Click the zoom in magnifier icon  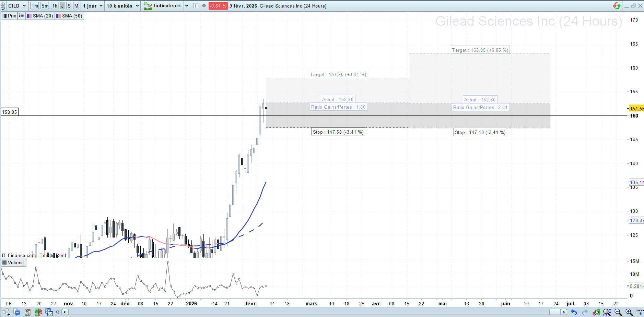(629, 312)
